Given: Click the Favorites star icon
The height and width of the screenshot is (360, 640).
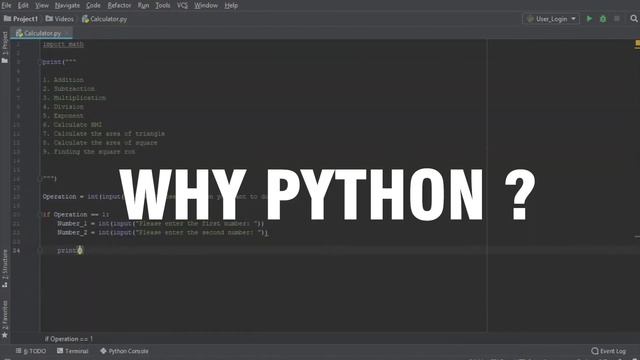Looking at the screenshot, I should point(5,335).
